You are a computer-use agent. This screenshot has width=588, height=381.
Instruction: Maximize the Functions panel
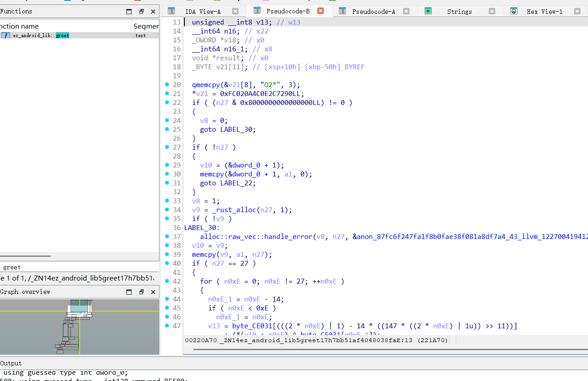point(129,12)
